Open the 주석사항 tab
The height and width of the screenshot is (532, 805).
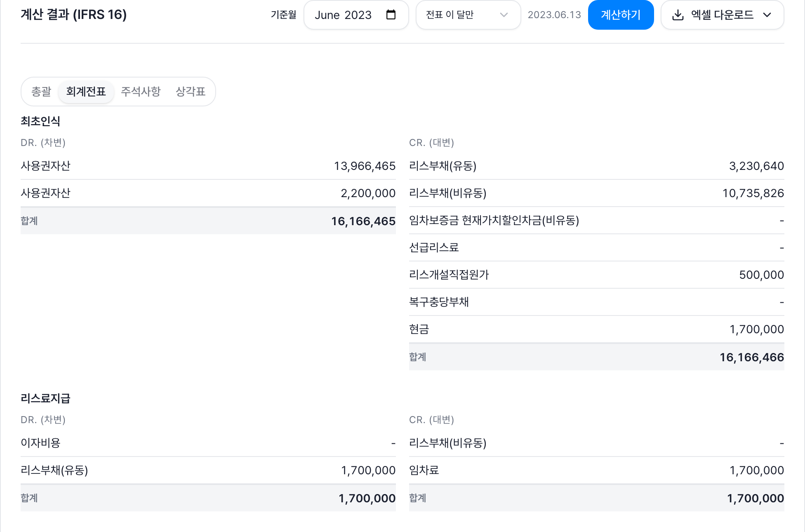click(x=141, y=91)
